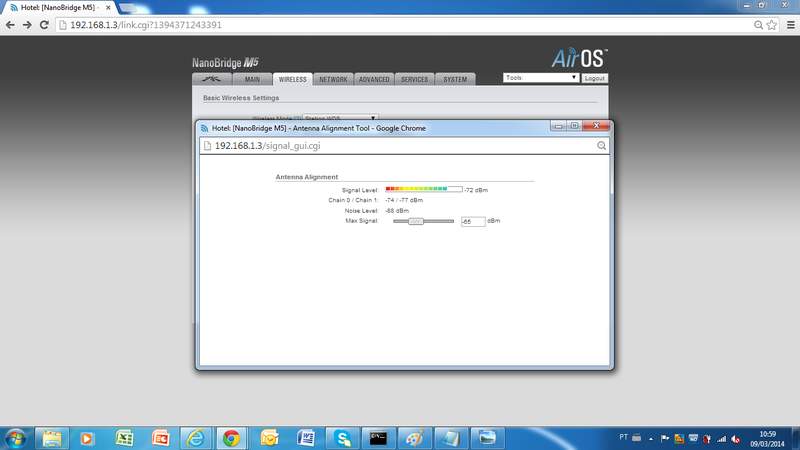Open the Windows Start menu
800x450 pixels.
click(15, 438)
